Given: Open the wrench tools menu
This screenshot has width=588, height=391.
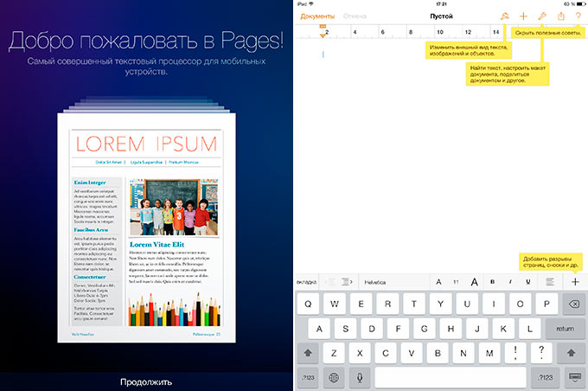Looking at the screenshot, I should 542,16.
